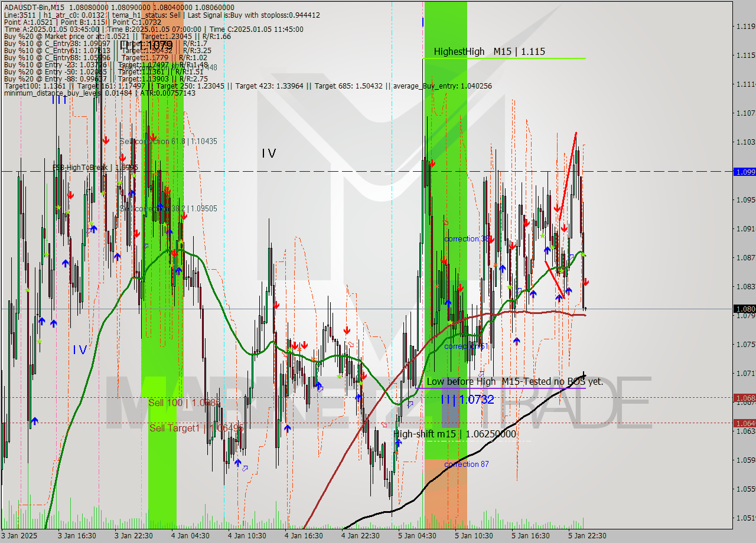The height and width of the screenshot is (543, 756).
Task: Click the 1.095 price axis label
Action: coord(745,200)
